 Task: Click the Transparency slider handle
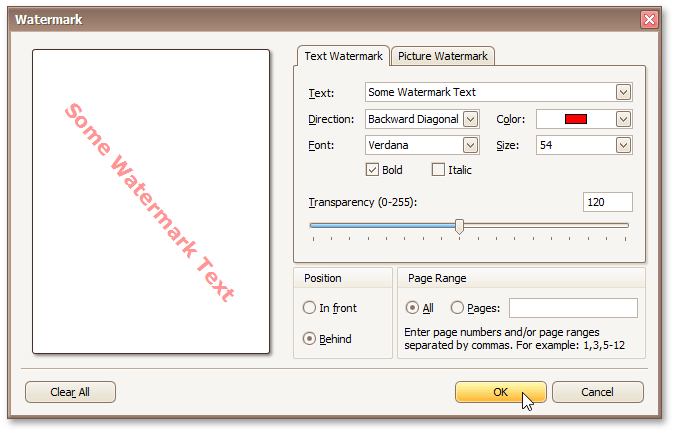point(459,226)
